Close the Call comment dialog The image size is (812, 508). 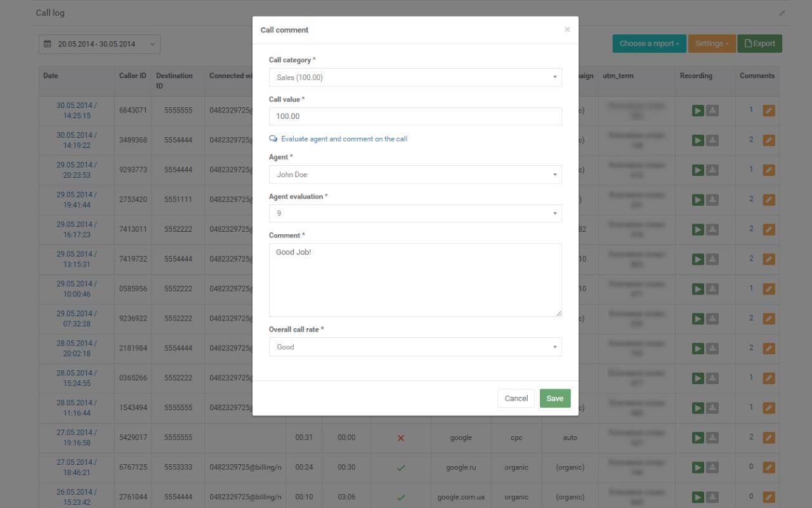coord(566,29)
